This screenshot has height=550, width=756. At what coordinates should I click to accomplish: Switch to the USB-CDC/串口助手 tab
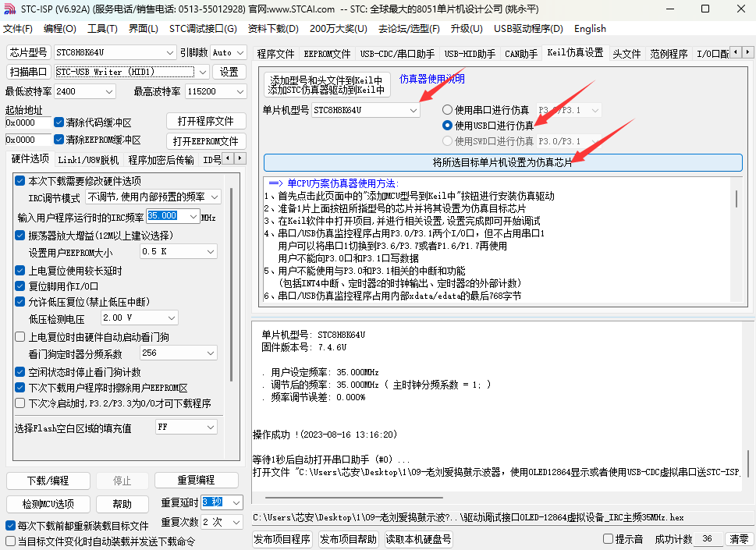tap(397, 54)
